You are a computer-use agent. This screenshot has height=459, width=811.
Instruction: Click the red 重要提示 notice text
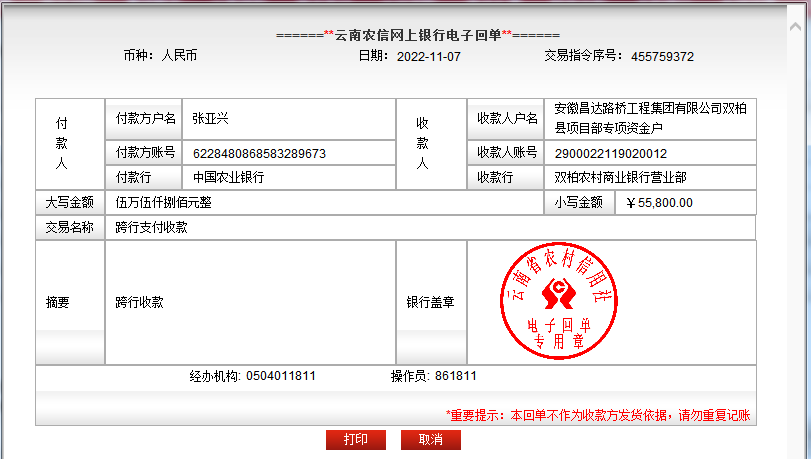(597, 415)
